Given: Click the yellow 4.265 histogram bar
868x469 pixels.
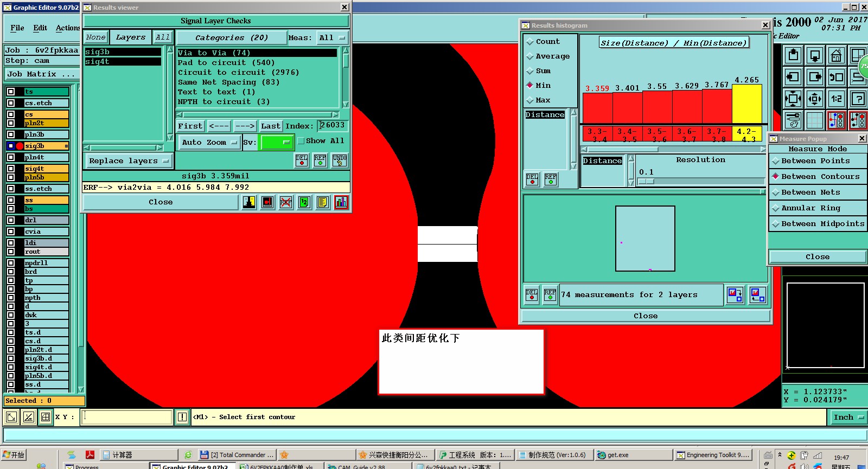Looking at the screenshot, I should point(746,104).
